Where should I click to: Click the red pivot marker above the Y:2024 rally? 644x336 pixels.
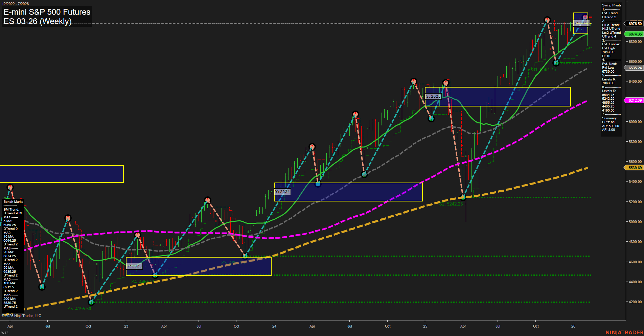click(x=312, y=146)
